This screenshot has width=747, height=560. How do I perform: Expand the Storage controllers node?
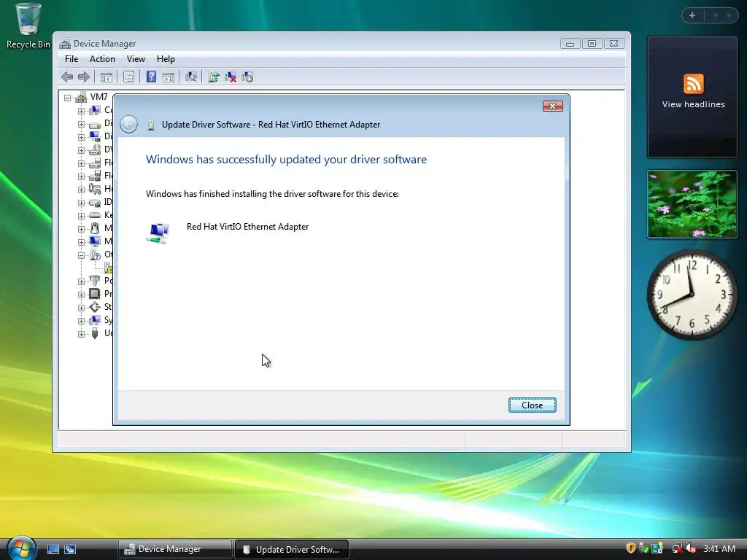tap(81, 308)
